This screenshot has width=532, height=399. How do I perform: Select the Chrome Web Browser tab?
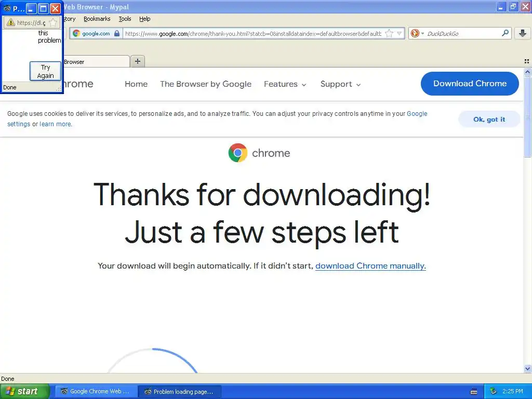point(96,61)
